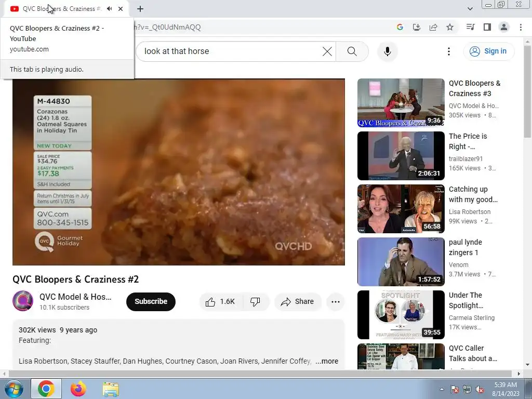Screen dimensions: 532x399
Task: Click the horizontal scrollbar right arrow
Action: coord(519,374)
